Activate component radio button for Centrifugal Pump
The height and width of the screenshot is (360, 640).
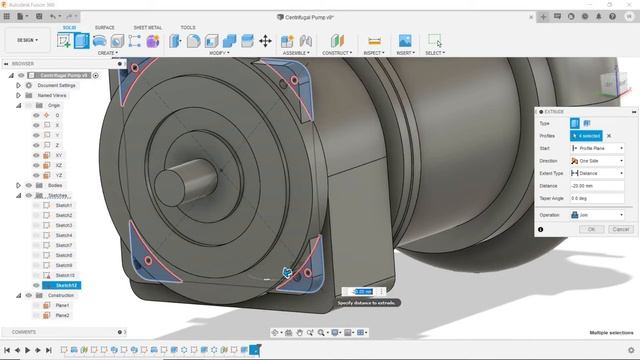point(96,76)
